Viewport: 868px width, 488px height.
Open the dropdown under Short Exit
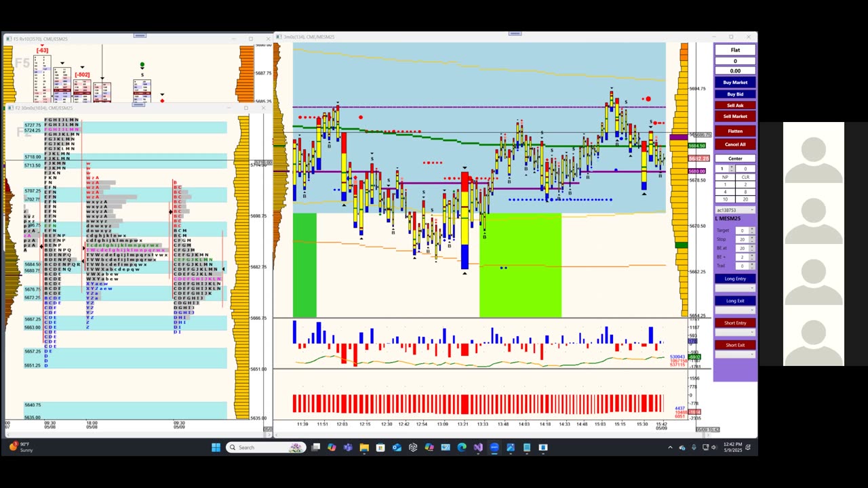tap(735, 354)
